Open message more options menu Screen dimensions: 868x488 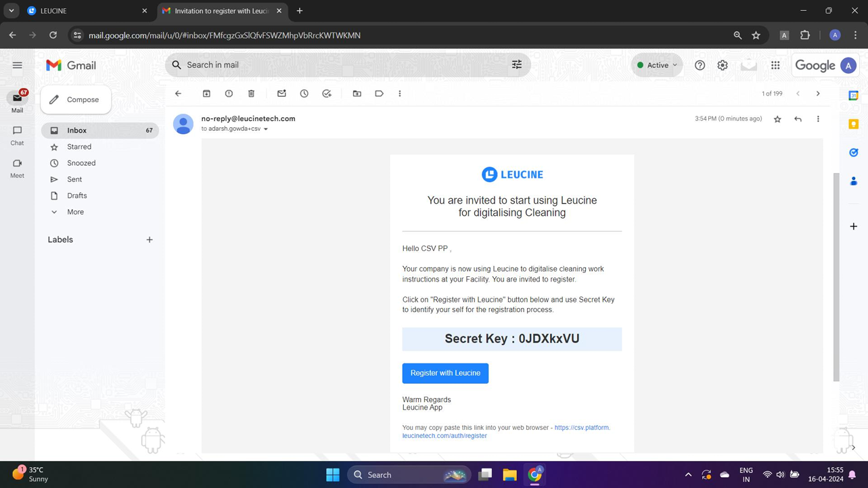[x=818, y=119]
